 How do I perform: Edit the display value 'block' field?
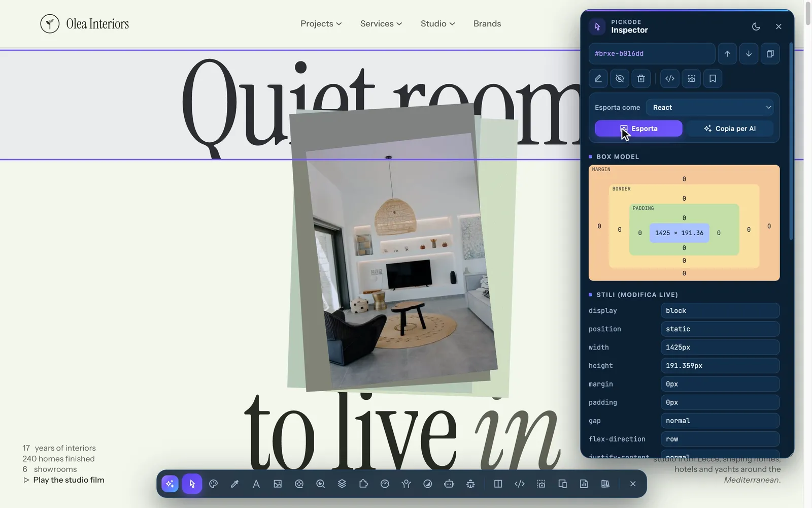720,311
